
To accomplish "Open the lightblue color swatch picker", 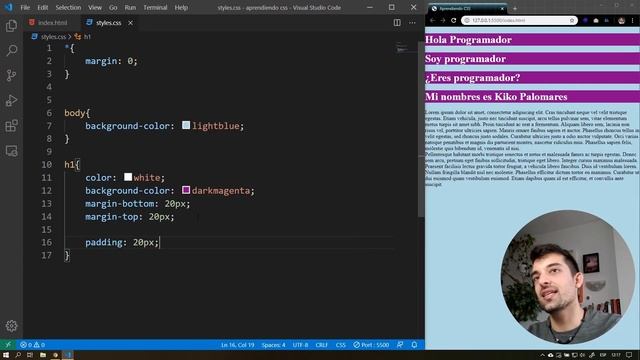I will coord(186,125).
